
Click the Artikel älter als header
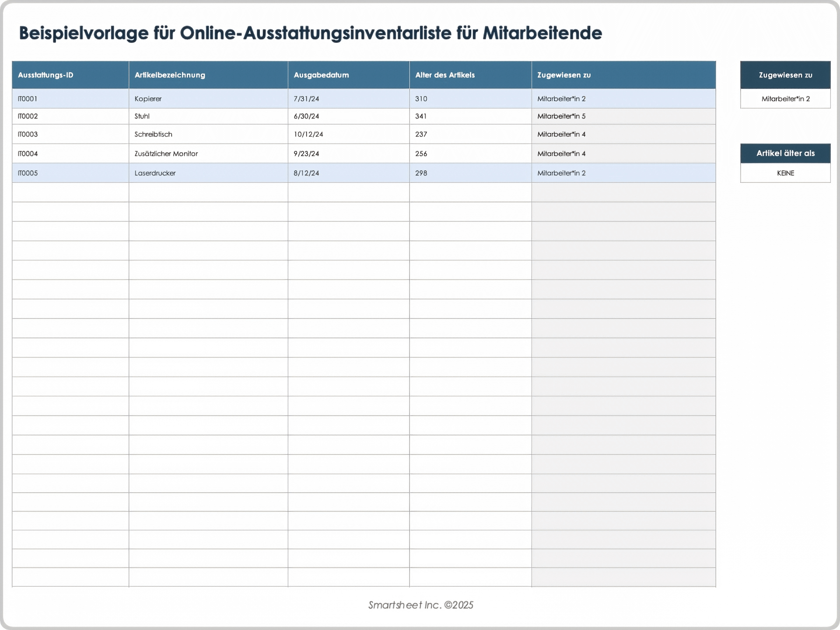point(785,153)
